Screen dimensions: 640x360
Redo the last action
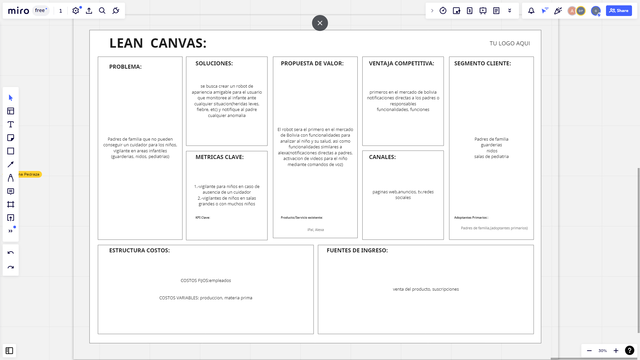tap(11, 268)
